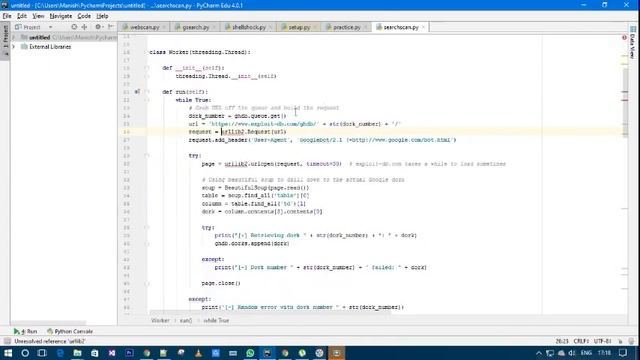Open the File menu

coord(7,16)
